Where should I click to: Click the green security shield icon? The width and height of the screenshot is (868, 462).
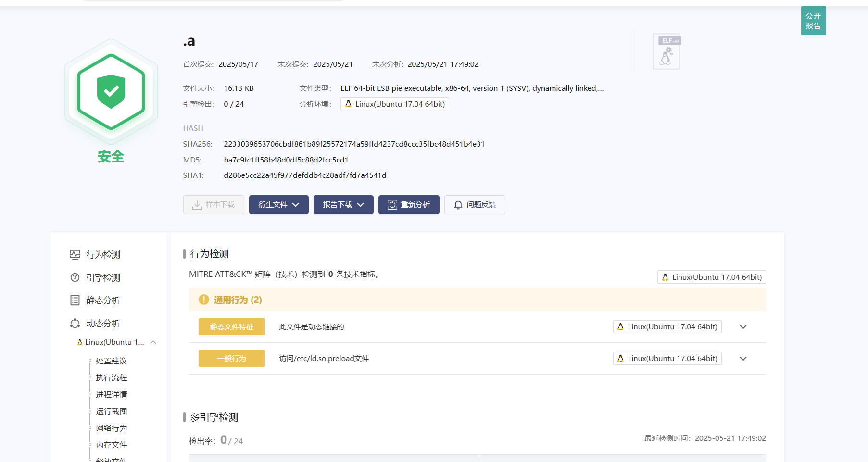pos(111,91)
